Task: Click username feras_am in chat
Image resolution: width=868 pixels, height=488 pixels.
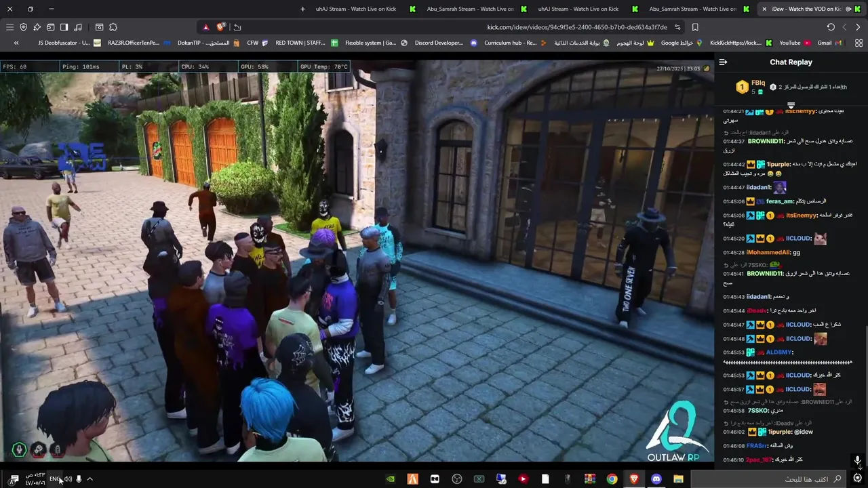Action: (x=780, y=201)
